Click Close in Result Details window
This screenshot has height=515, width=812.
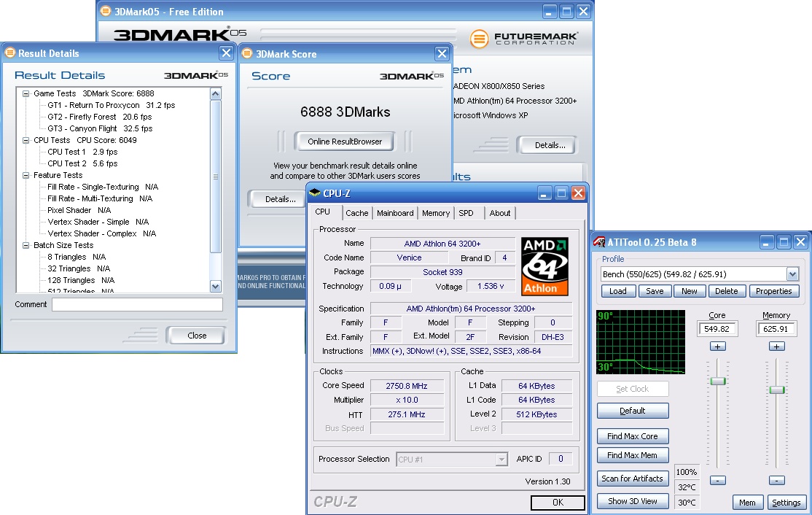[197, 336]
